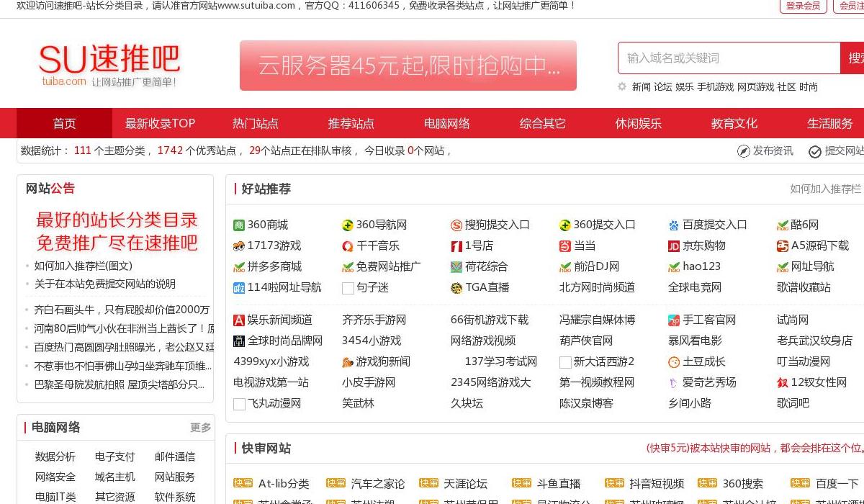Click the 荷花综合 favicon
The width and height of the screenshot is (864, 504).
point(456,267)
